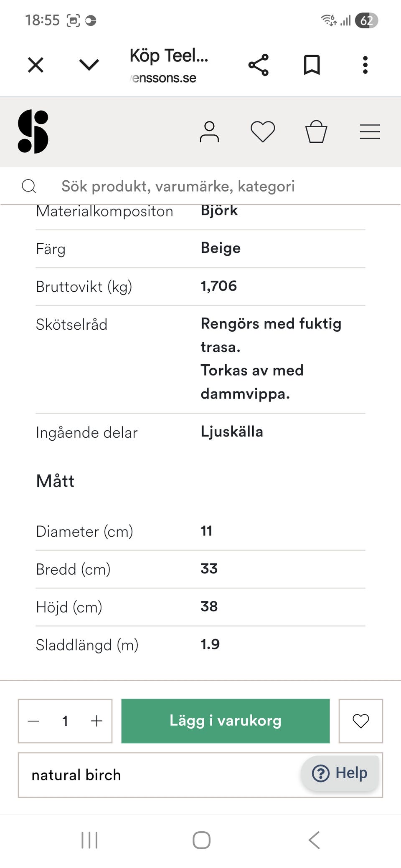Expand the browser tab chevron
401x868 pixels.
click(x=89, y=65)
